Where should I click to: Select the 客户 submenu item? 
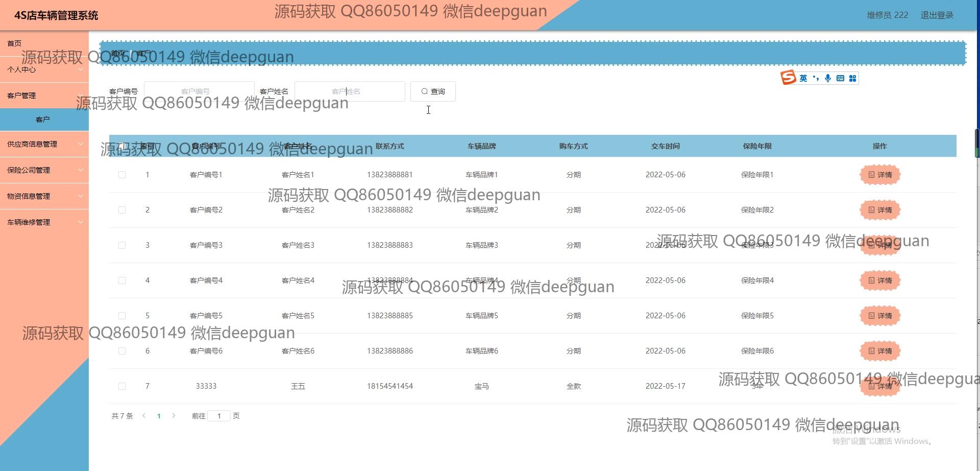point(44,120)
